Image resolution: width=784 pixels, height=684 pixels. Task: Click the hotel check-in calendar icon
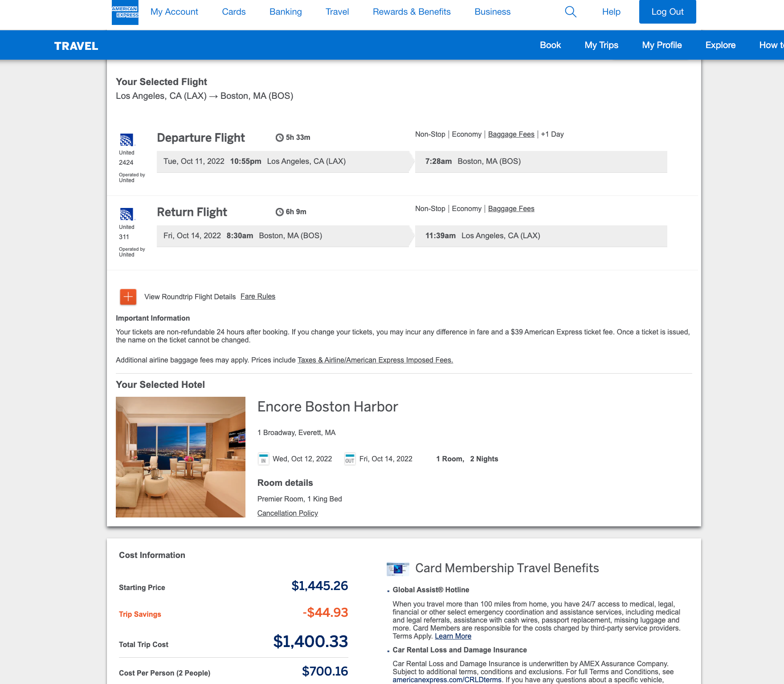[263, 459]
